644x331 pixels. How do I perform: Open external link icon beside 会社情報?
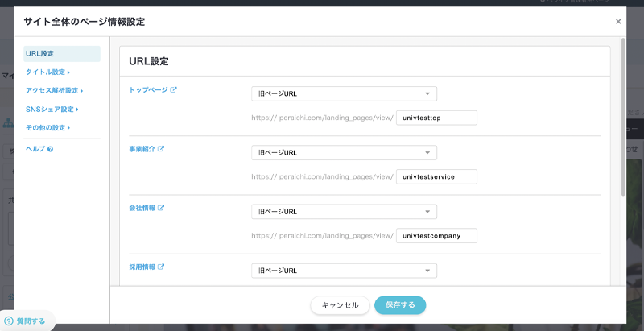tap(161, 208)
